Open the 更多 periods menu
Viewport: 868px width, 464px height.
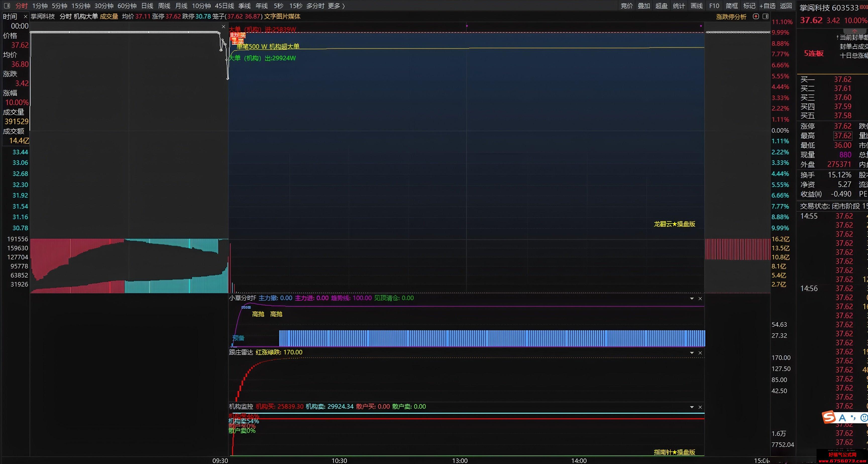click(x=336, y=6)
